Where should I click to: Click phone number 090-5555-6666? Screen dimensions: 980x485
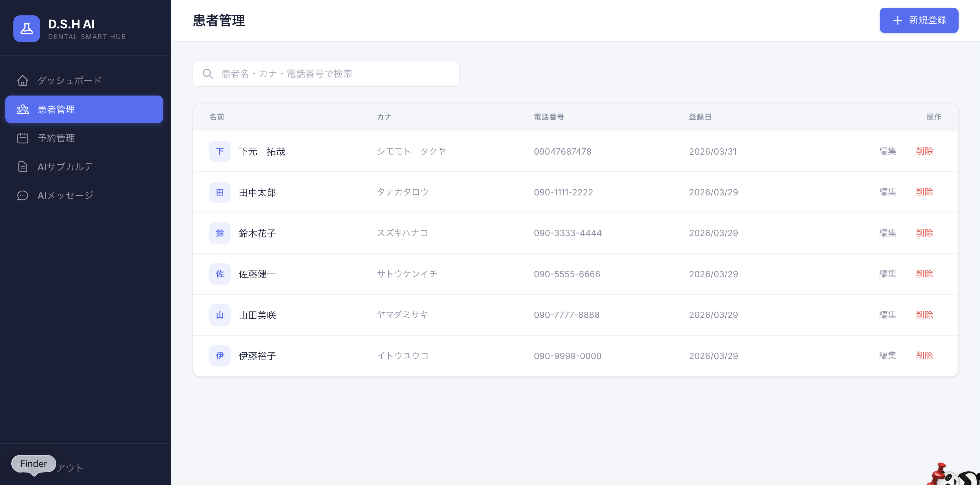tap(567, 274)
